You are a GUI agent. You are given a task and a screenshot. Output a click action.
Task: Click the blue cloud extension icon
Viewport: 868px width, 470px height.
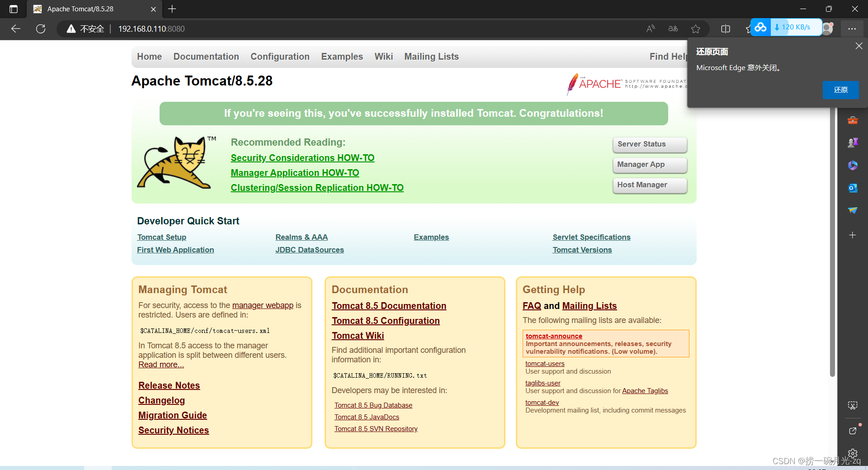coord(761,27)
